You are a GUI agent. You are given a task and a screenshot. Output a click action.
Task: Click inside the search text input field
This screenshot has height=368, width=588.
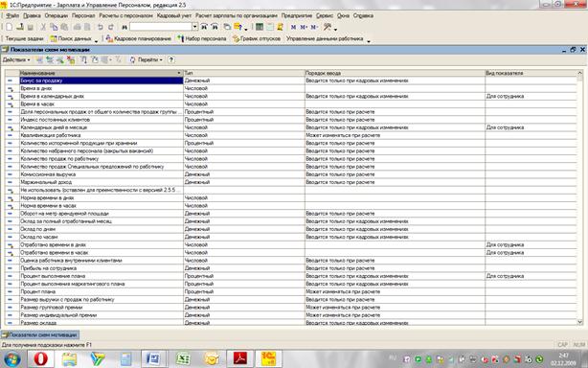coord(161,27)
